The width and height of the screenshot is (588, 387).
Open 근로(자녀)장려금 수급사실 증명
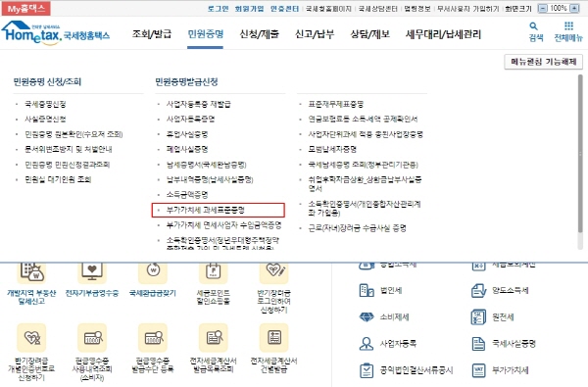pyautogui.click(x=358, y=228)
